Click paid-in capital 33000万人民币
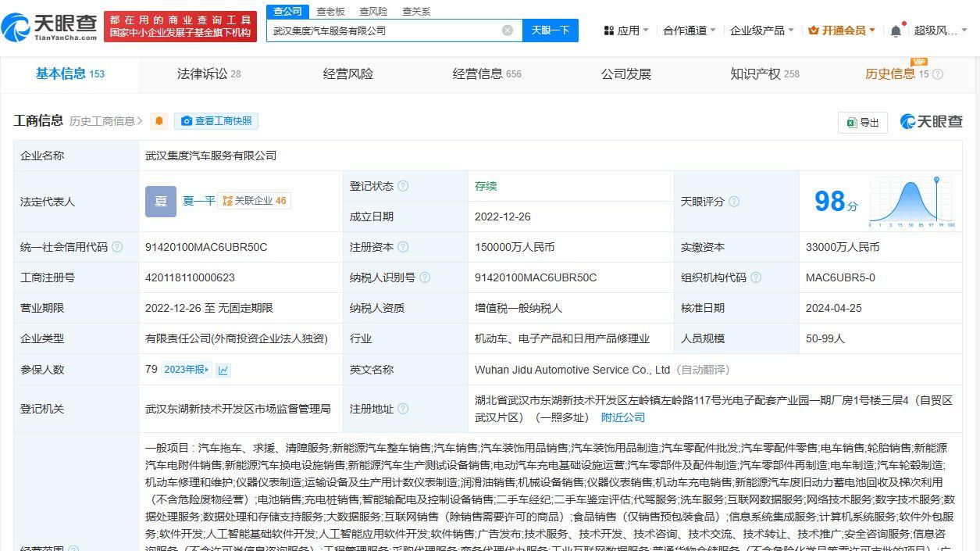 tap(843, 247)
